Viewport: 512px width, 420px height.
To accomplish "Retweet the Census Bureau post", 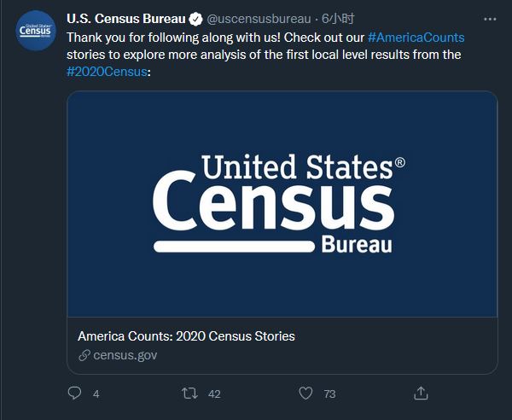I will [x=191, y=393].
